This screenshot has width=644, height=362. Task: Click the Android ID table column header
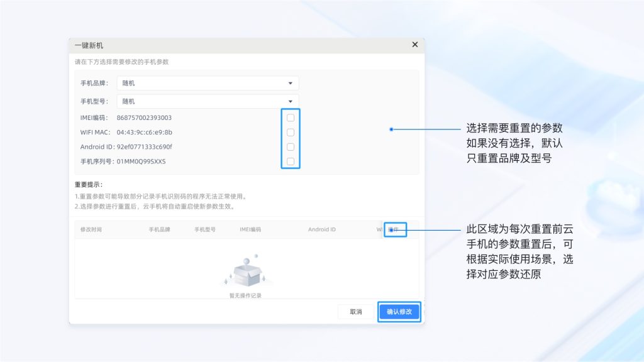pos(321,229)
